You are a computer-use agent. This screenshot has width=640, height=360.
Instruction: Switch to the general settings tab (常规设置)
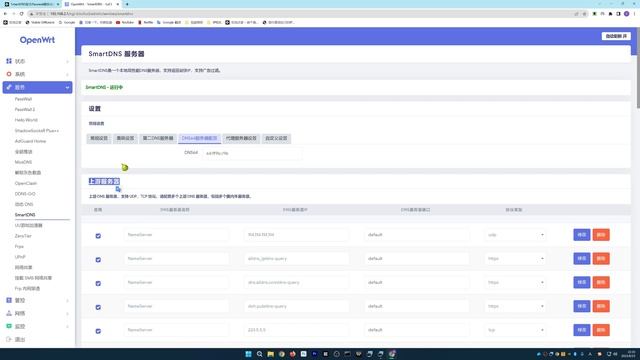(99, 138)
